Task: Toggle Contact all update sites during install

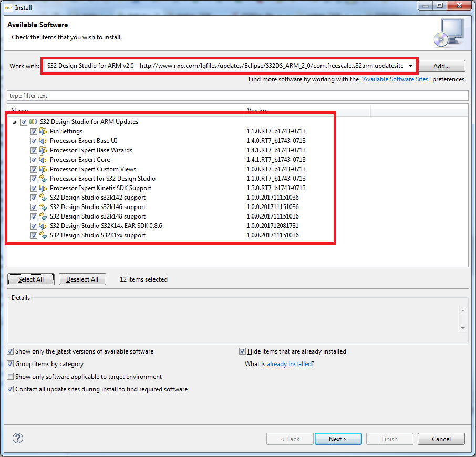Action: coord(11,389)
